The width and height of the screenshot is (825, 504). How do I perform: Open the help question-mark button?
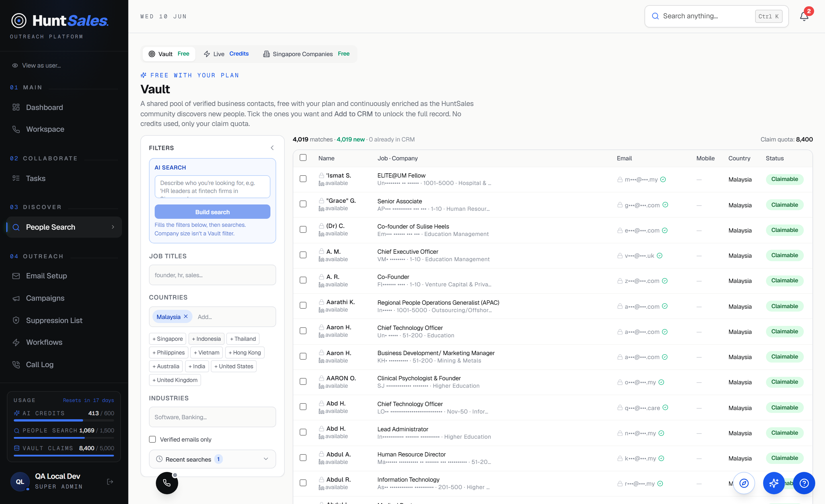point(804,483)
